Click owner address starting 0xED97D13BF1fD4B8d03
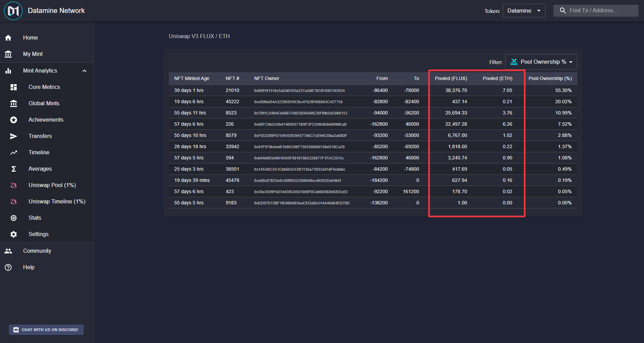 point(302,203)
